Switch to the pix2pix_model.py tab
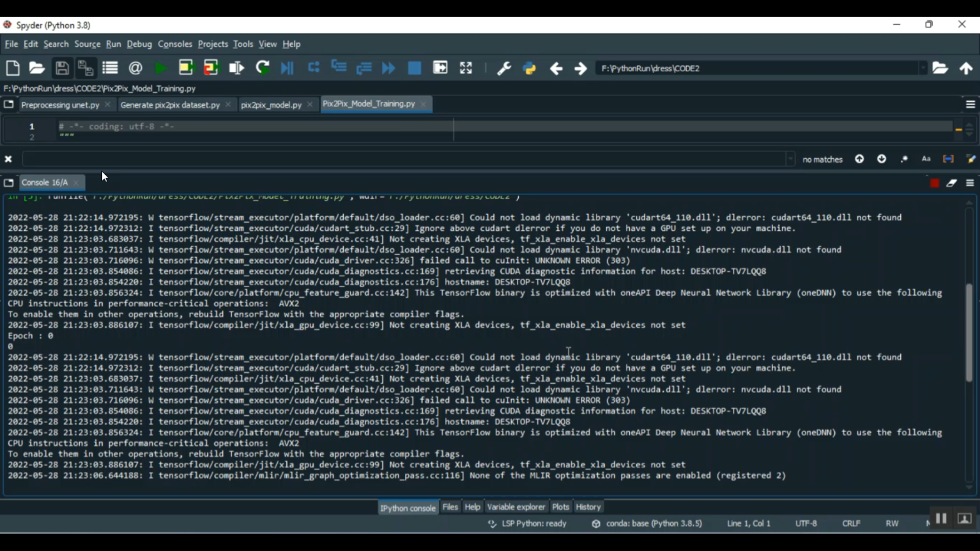980x551 pixels. point(271,105)
